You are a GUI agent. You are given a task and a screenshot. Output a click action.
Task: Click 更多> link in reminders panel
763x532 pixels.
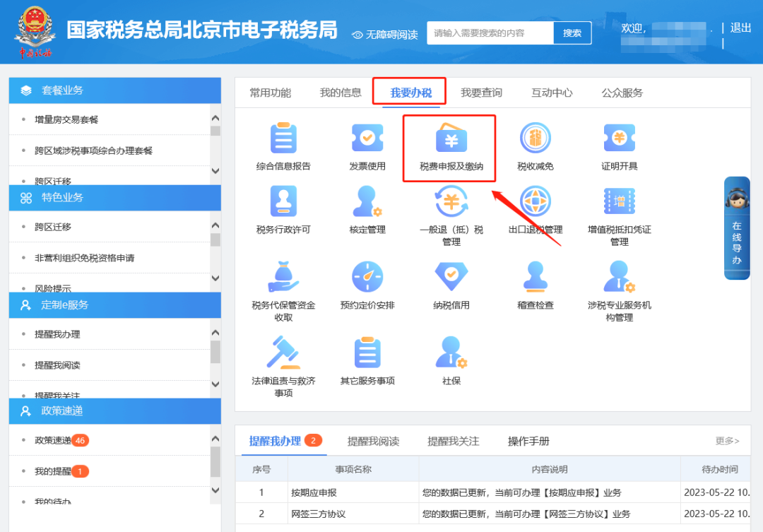[x=727, y=441]
